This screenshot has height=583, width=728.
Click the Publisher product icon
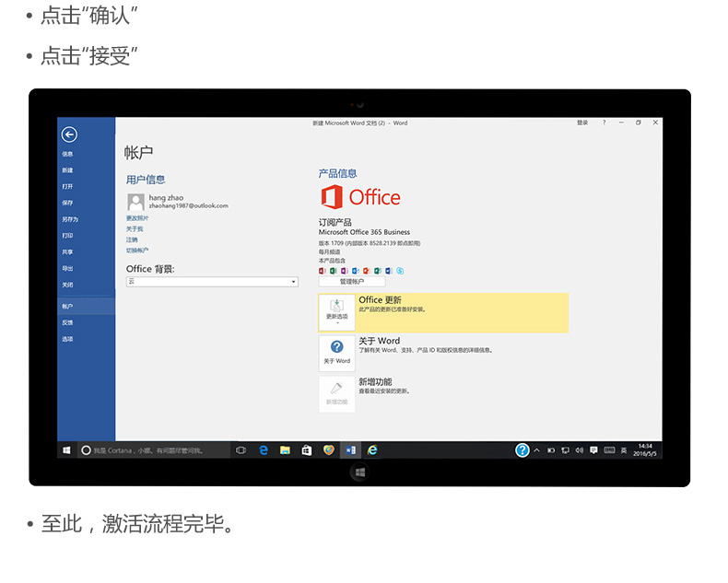point(378,271)
